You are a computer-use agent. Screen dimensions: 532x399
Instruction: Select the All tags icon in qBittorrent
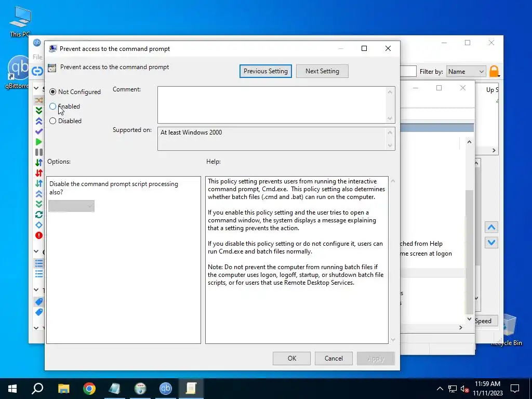(39, 302)
